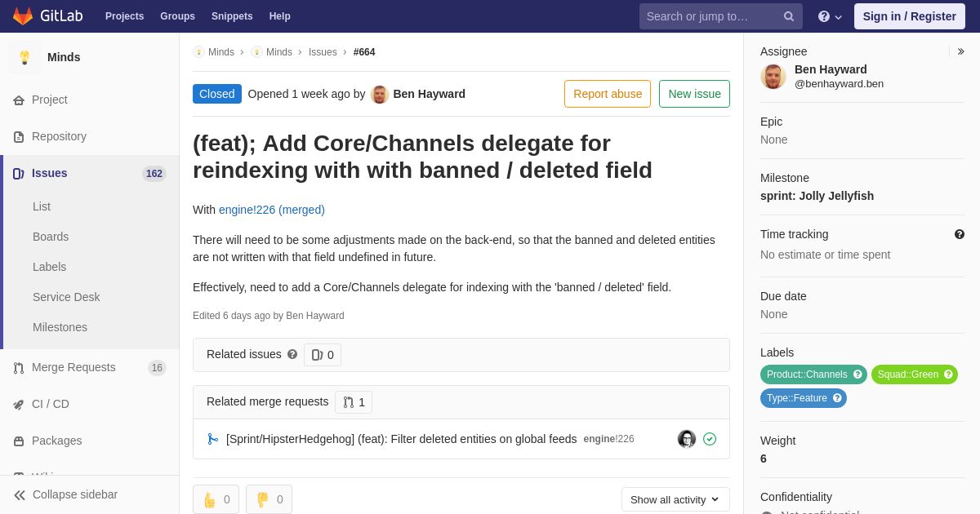
Task: Open the Filter deleted entities merge request link
Action: click(x=402, y=439)
